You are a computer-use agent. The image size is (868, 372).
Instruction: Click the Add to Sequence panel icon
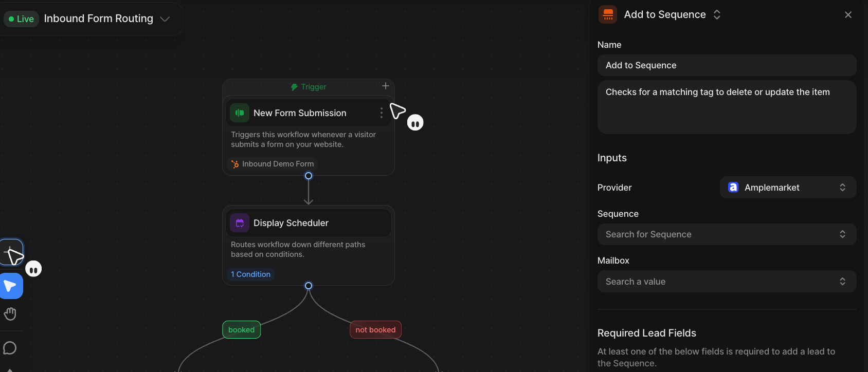[x=608, y=14]
